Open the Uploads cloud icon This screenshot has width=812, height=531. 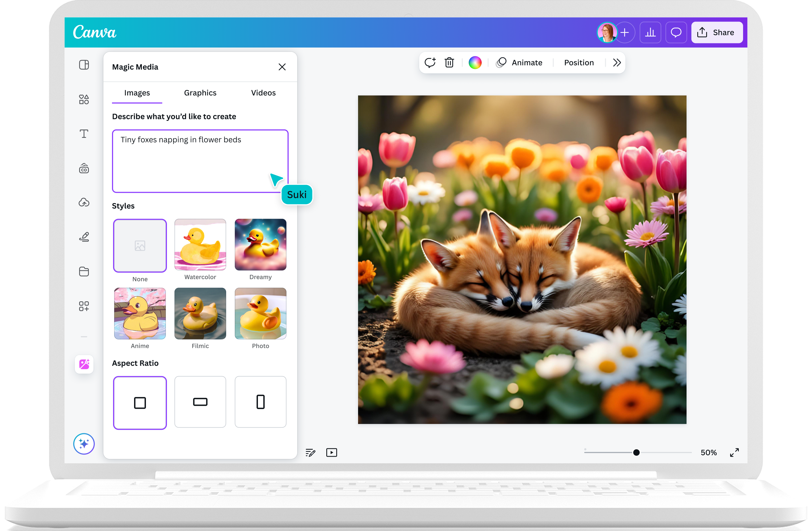point(84,202)
